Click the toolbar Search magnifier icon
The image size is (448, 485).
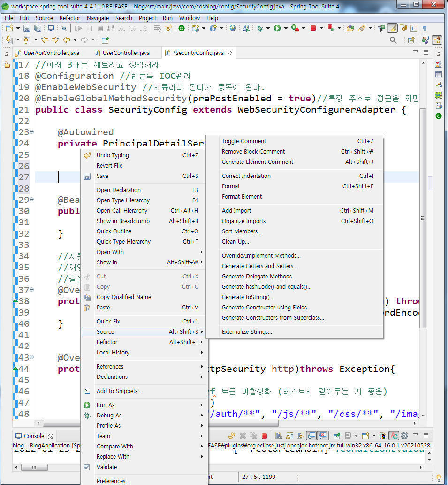point(393,40)
